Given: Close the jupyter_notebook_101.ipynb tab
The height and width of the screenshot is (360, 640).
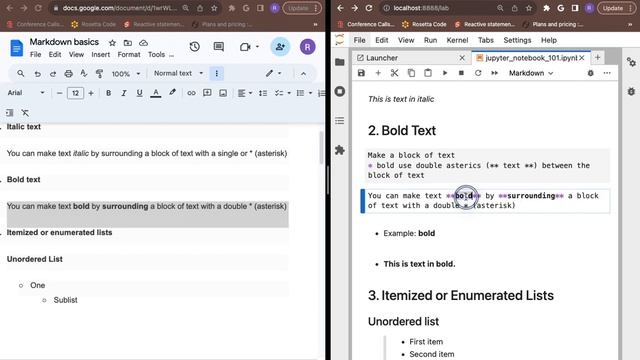Looking at the screenshot, I should 582,58.
